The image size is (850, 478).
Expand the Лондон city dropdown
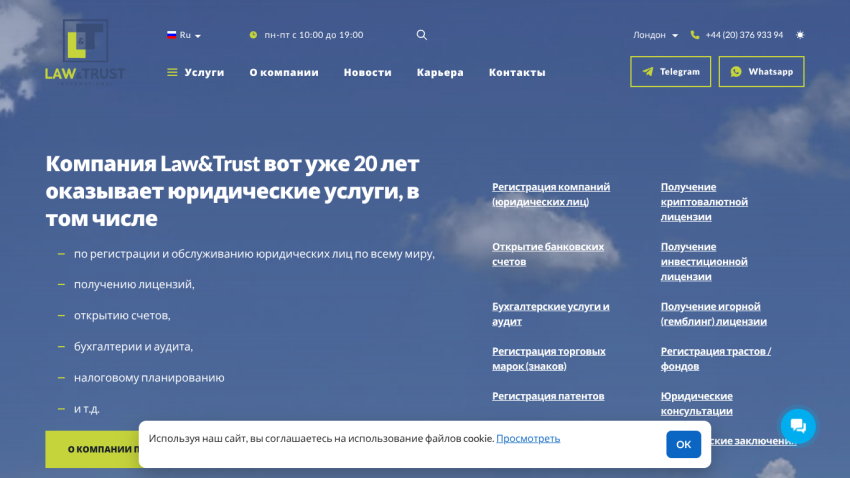coord(655,35)
